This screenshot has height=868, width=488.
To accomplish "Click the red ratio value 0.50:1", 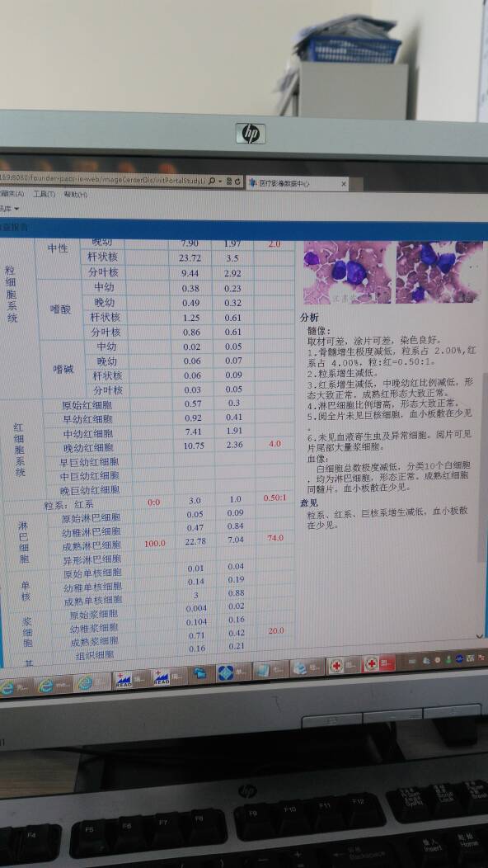I will point(275,498).
